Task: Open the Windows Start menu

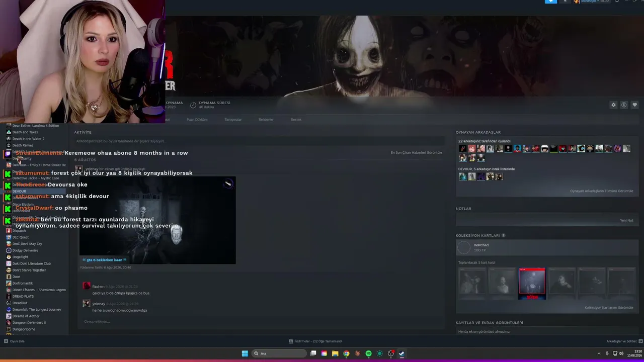Action: pos(245,353)
